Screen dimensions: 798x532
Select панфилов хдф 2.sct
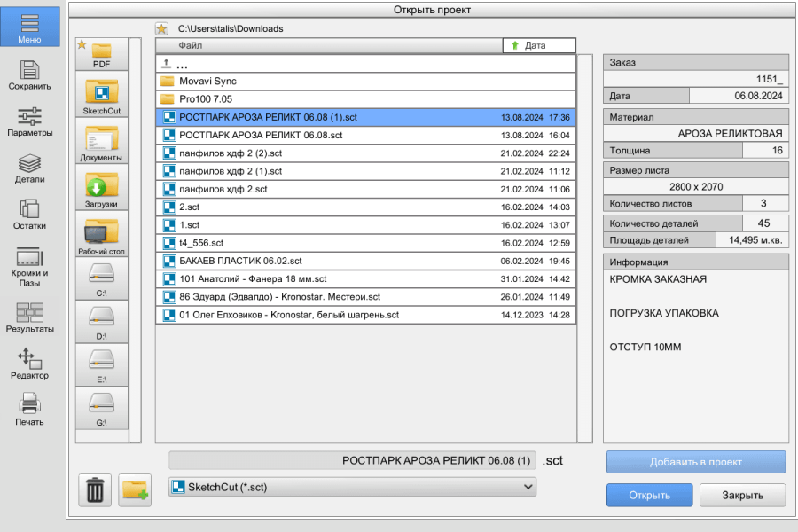click(366, 190)
